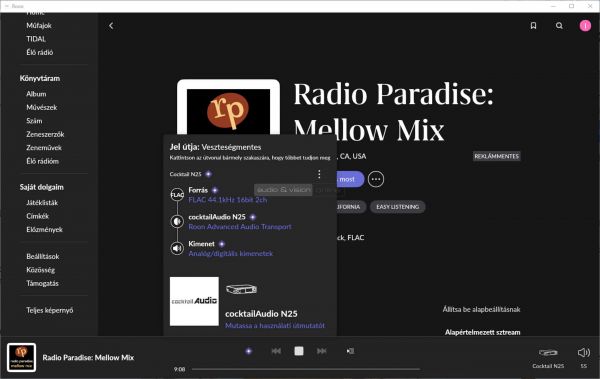Click the REKLÁMMENTES badge

tap(496, 156)
